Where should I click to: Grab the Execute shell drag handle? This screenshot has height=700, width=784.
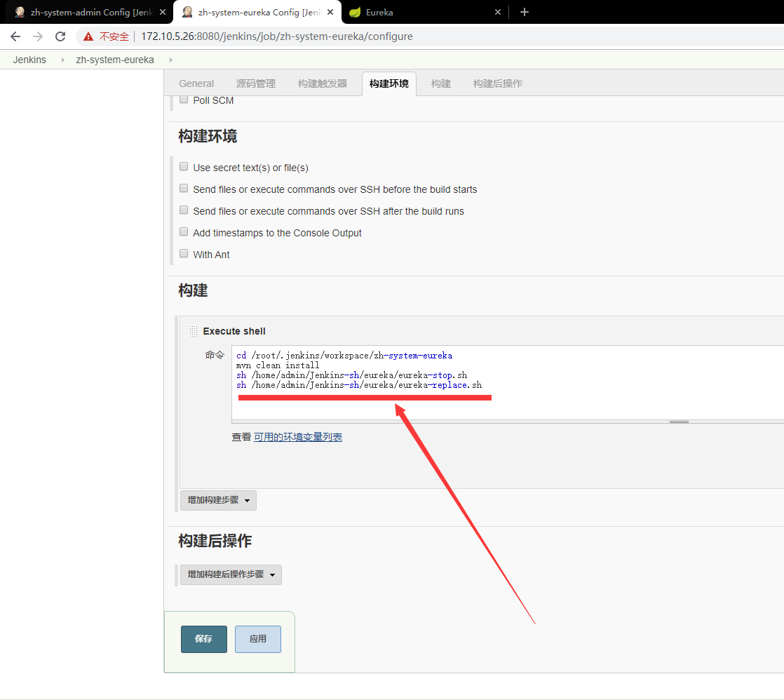pyautogui.click(x=193, y=331)
